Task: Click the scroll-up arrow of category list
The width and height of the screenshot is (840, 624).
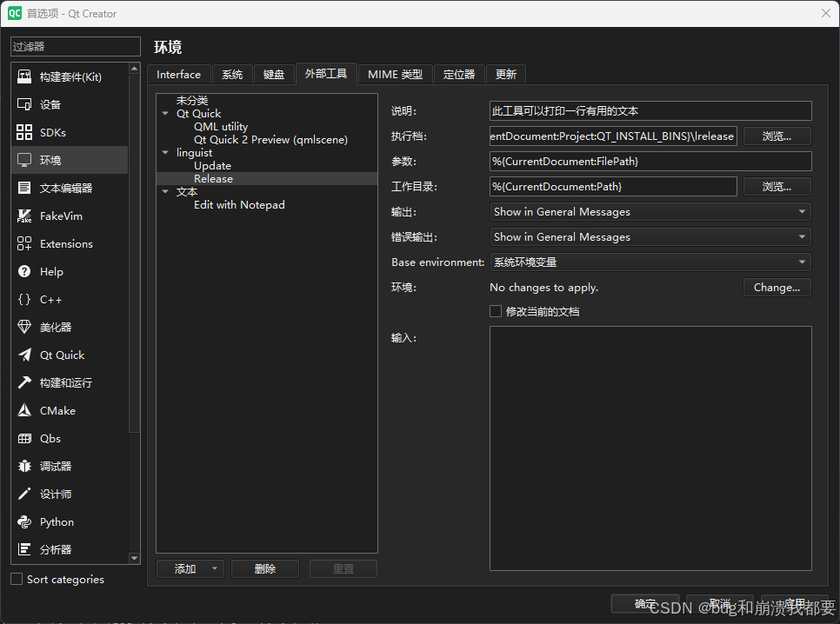Action: 135,70
